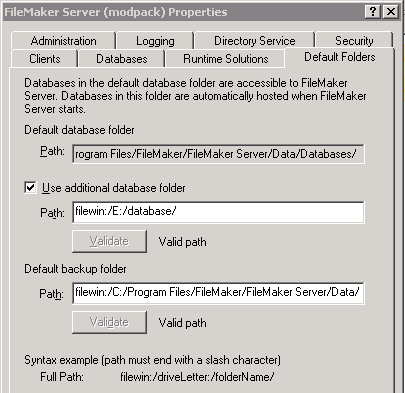Switch to the Administration tab

63,41
